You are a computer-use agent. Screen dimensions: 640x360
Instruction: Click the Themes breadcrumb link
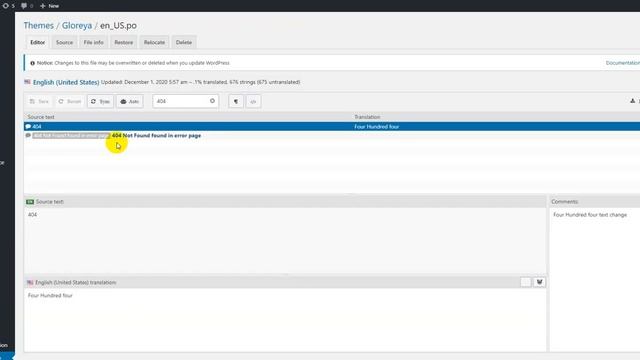click(38, 25)
